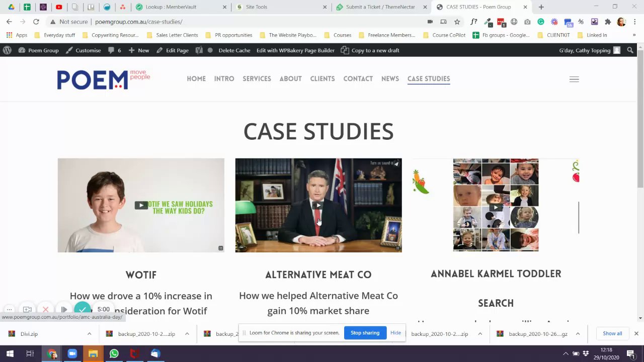The image size is (644, 362).
Task: Open the Loom more options dots
Action: click(x=9, y=310)
